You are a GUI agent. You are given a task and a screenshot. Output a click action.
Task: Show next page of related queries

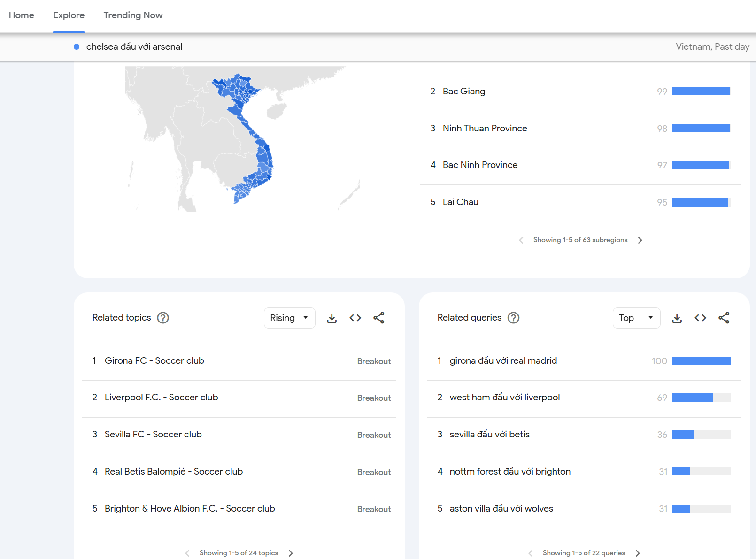click(x=638, y=553)
